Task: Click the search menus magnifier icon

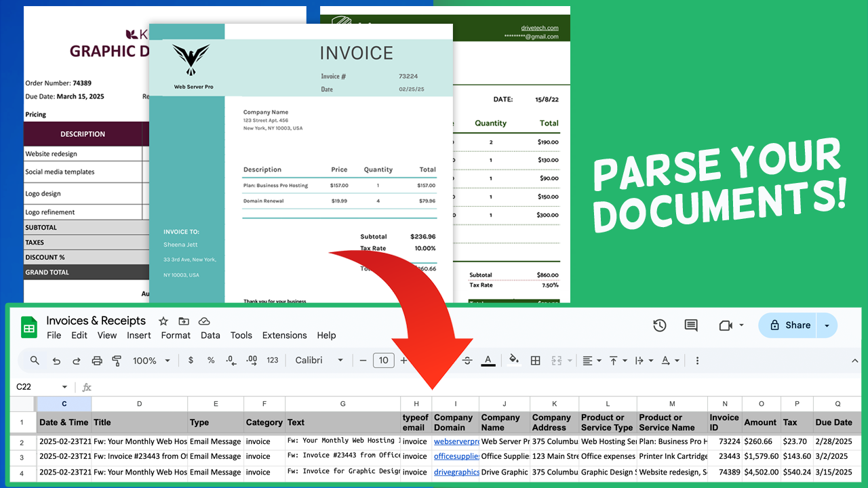Action: pos(35,361)
